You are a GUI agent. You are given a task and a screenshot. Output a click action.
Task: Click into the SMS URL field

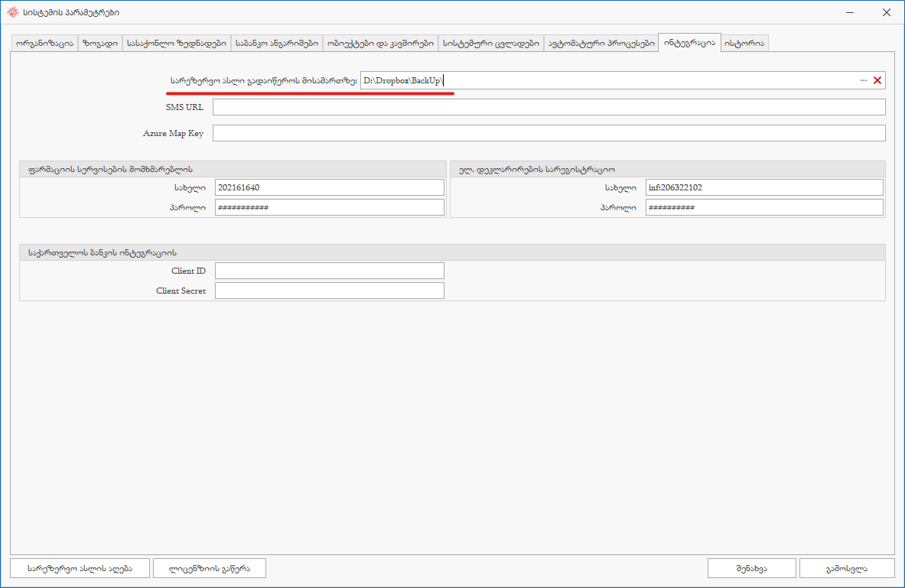(549, 107)
